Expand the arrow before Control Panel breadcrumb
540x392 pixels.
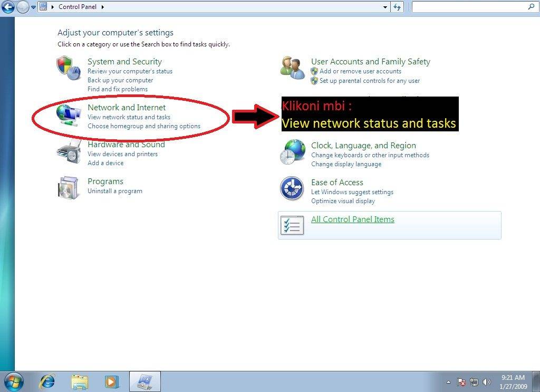[53, 6]
